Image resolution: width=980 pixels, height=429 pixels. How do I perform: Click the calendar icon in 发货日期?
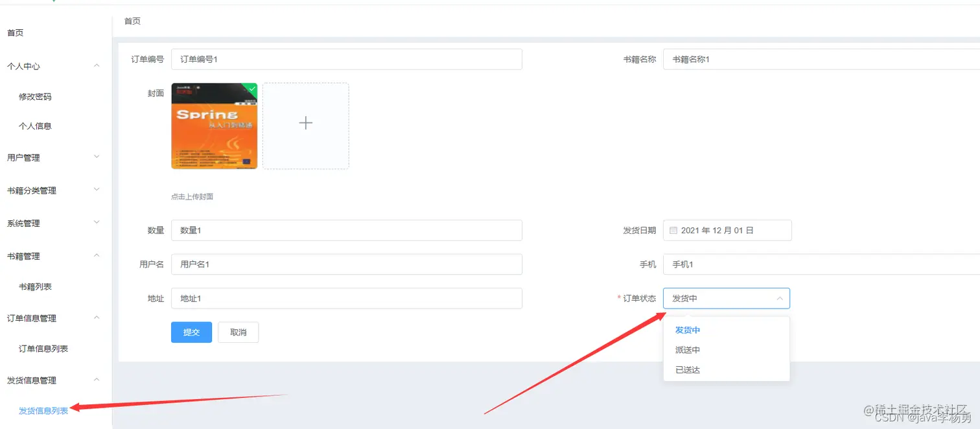coord(673,230)
